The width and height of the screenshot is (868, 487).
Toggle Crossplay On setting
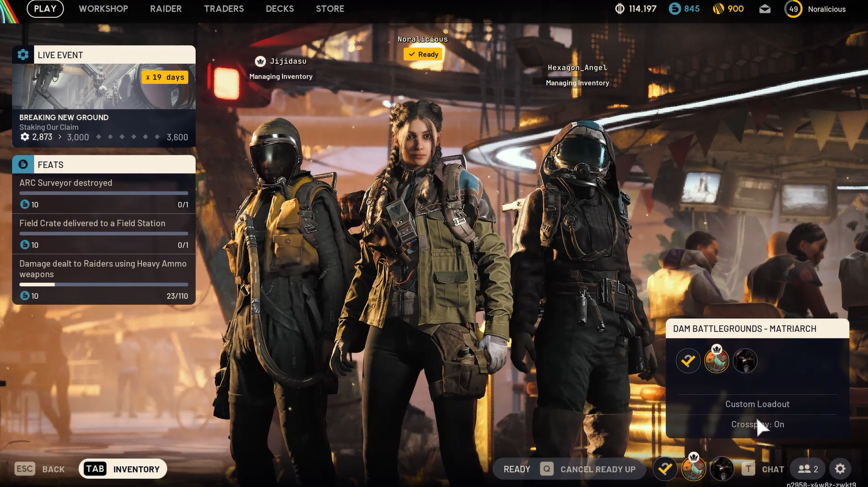click(x=757, y=425)
